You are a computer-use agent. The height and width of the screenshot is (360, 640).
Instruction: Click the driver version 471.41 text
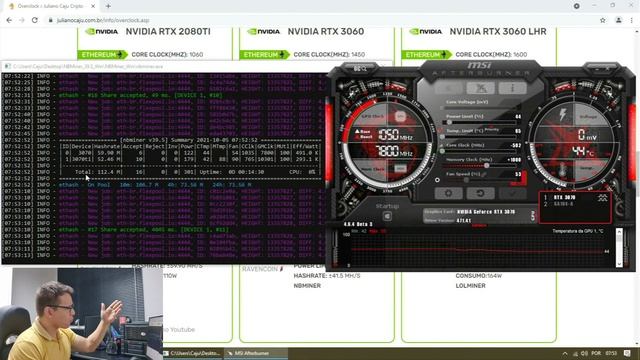tap(463, 220)
